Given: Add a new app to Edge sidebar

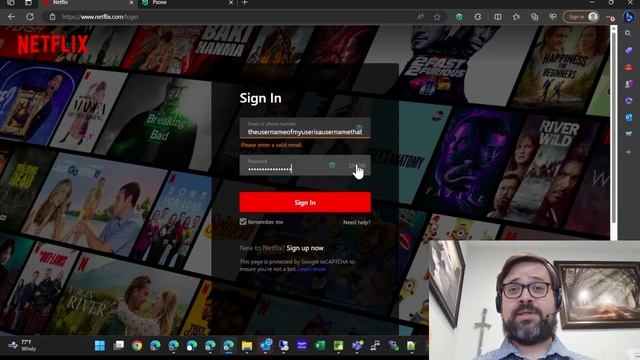Looking at the screenshot, I should point(628,152).
